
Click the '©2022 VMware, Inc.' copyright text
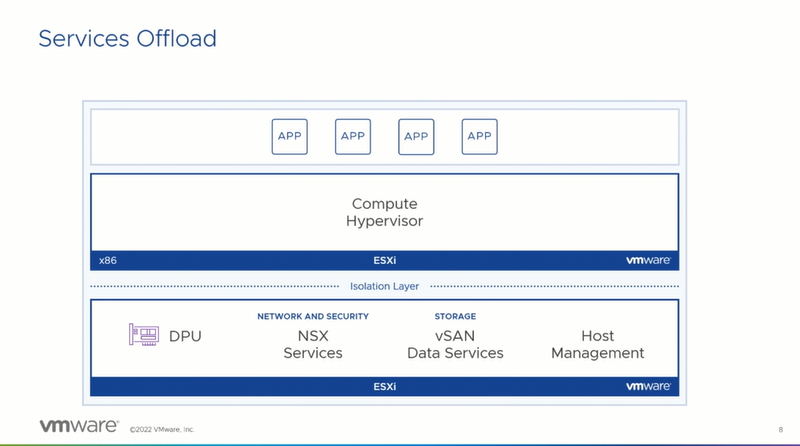pyautogui.click(x=162, y=430)
